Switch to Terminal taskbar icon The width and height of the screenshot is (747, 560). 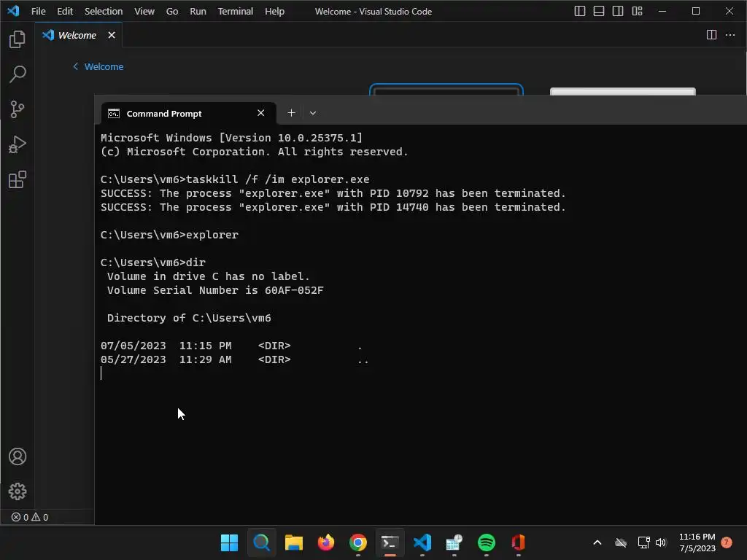coord(390,542)
